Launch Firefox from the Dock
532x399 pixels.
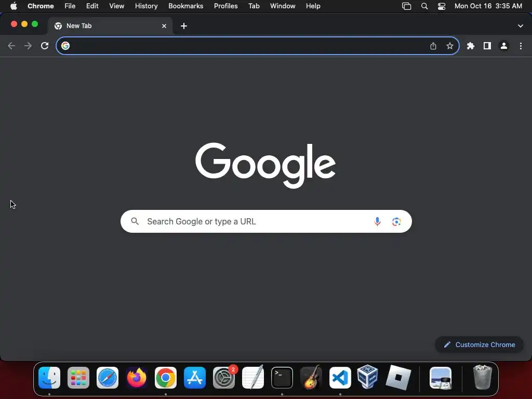[x=137, y=378]
